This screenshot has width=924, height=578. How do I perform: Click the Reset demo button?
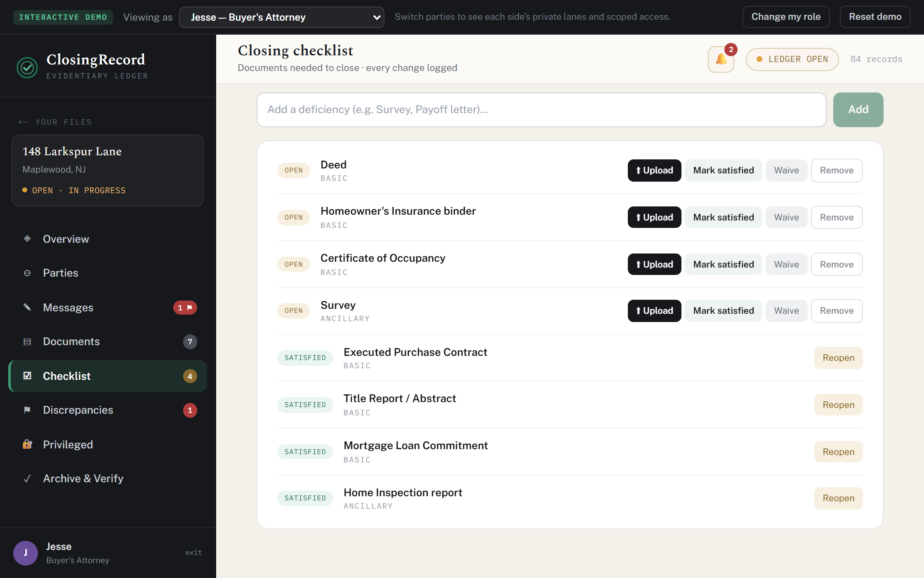875,17
